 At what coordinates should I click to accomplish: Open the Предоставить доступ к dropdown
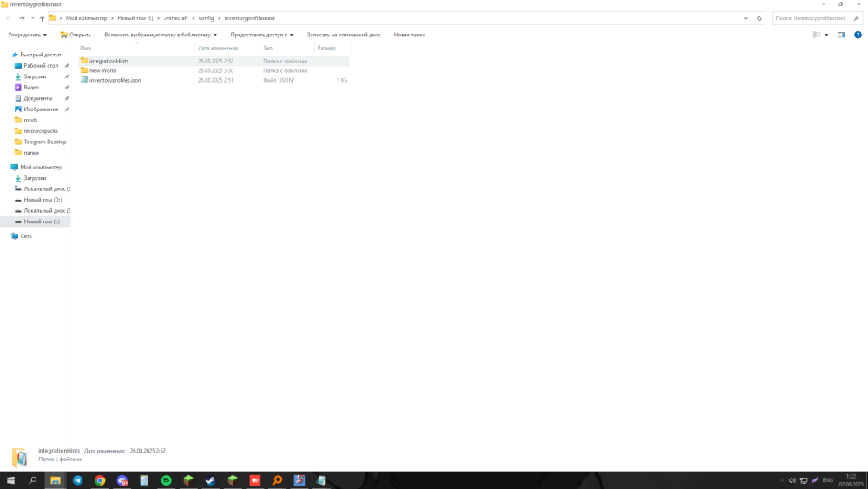[x=262, y=35]
